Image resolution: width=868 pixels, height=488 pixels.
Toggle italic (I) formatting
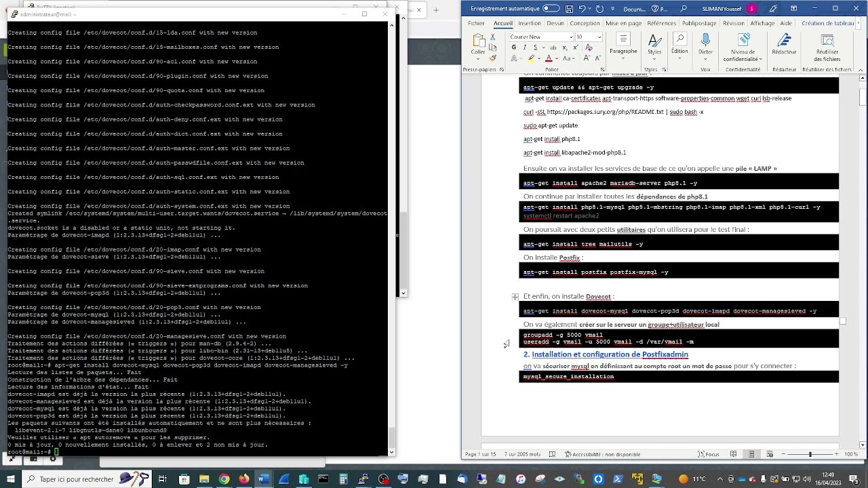coord(525,47)
